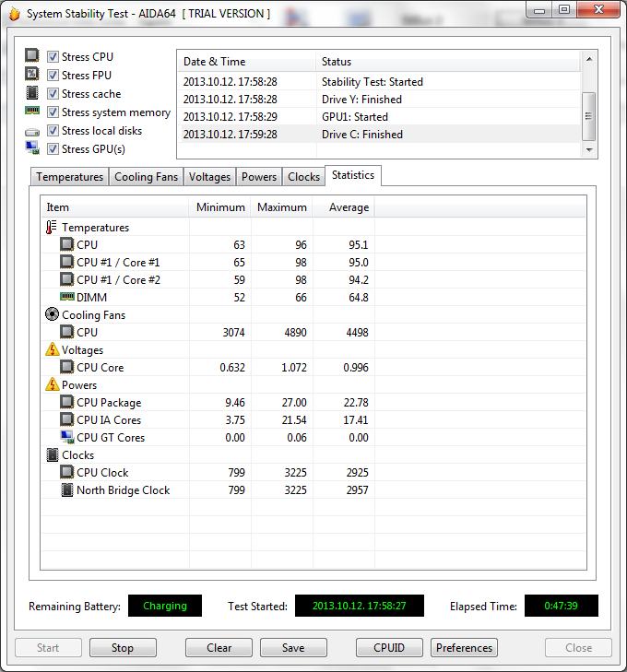Click the warning icon next to Voltages

click(52, 349)
